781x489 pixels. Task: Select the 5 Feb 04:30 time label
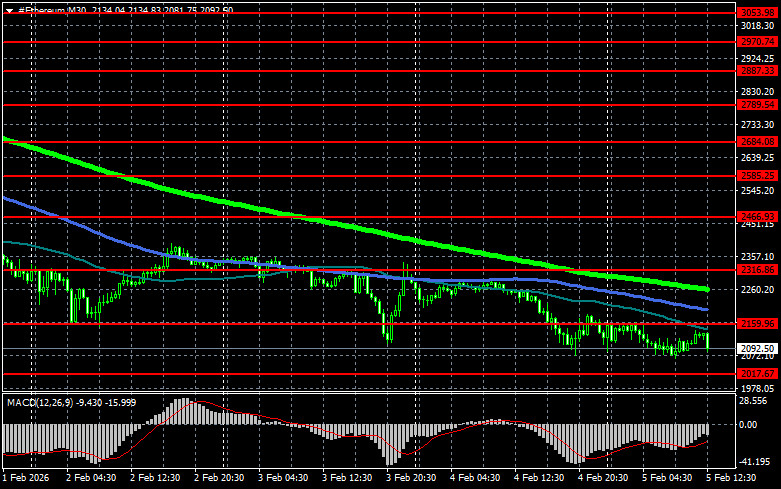665,479
